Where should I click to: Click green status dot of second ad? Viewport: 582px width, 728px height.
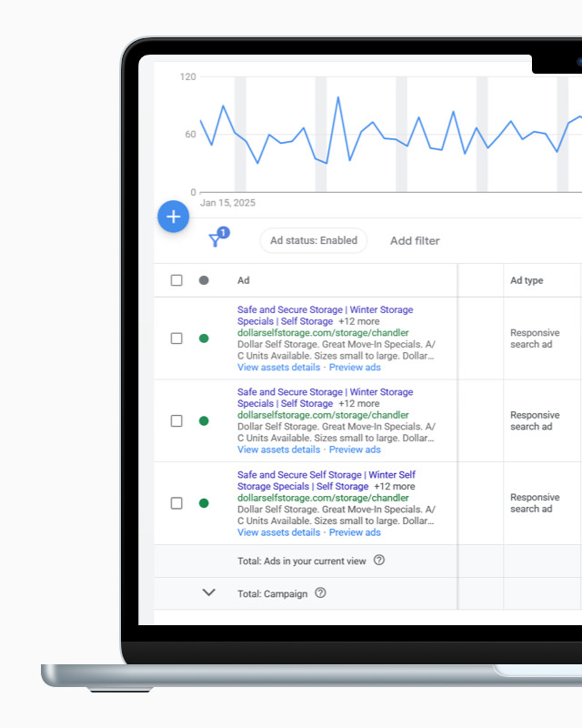(204, 420)
